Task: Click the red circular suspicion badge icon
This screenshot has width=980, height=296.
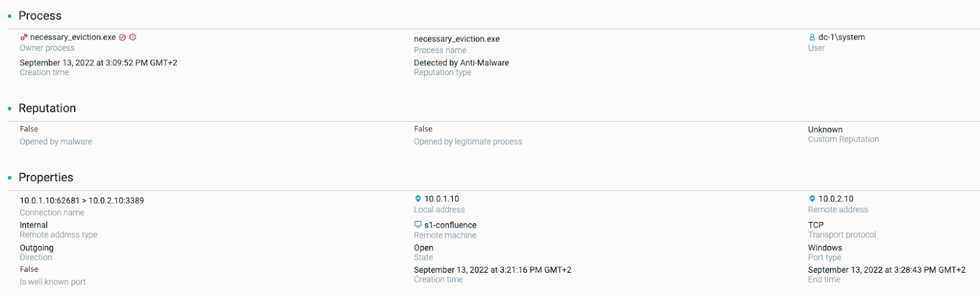Action: point(123,37)
